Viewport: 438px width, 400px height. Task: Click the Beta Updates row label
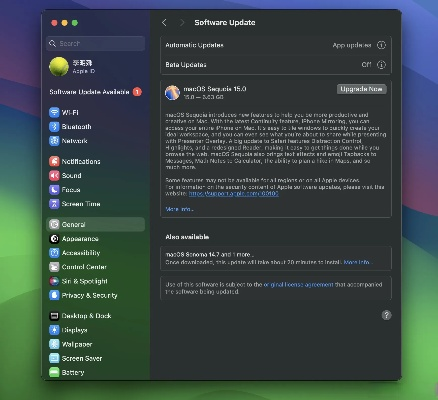click(186, 65)
